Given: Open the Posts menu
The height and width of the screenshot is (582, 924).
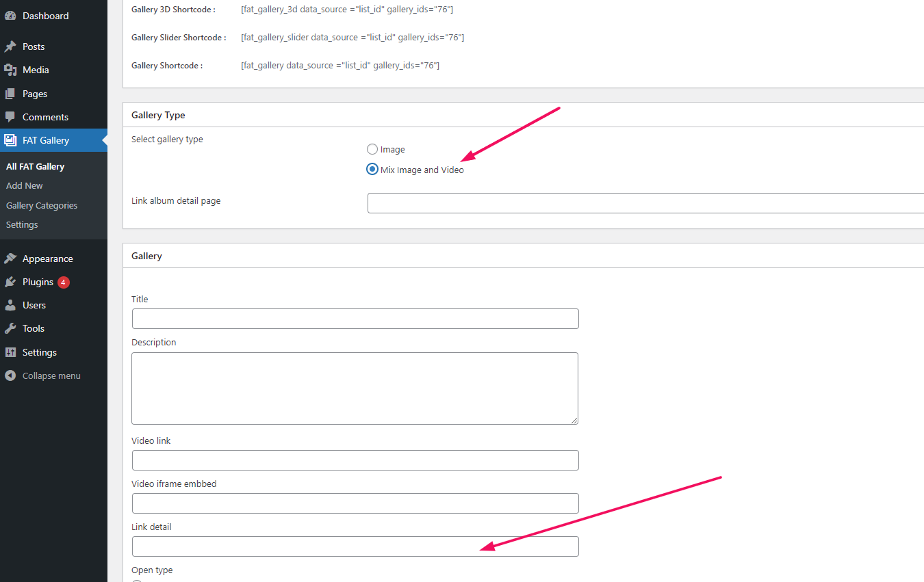Looking at the screenshot, I should 53,47.
